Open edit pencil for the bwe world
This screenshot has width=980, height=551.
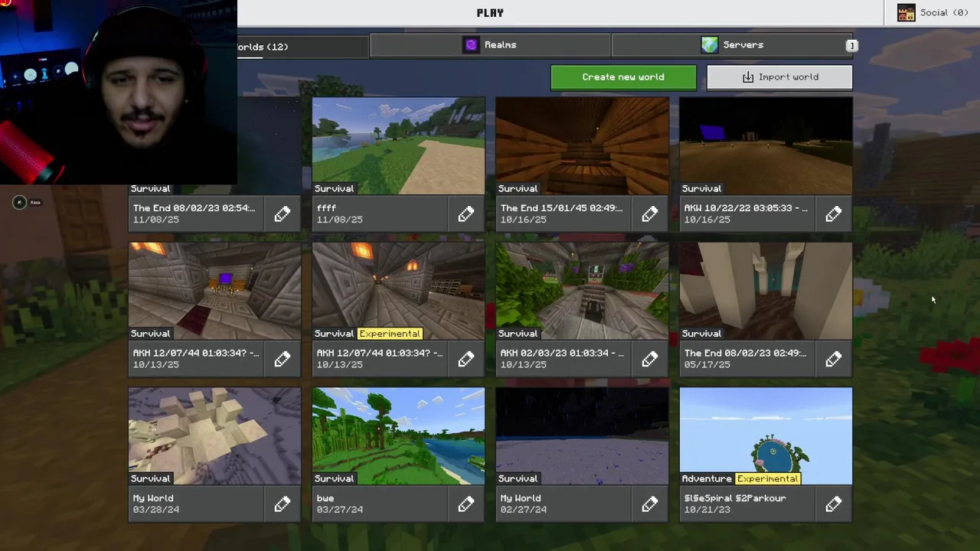[x=466, y=504]
